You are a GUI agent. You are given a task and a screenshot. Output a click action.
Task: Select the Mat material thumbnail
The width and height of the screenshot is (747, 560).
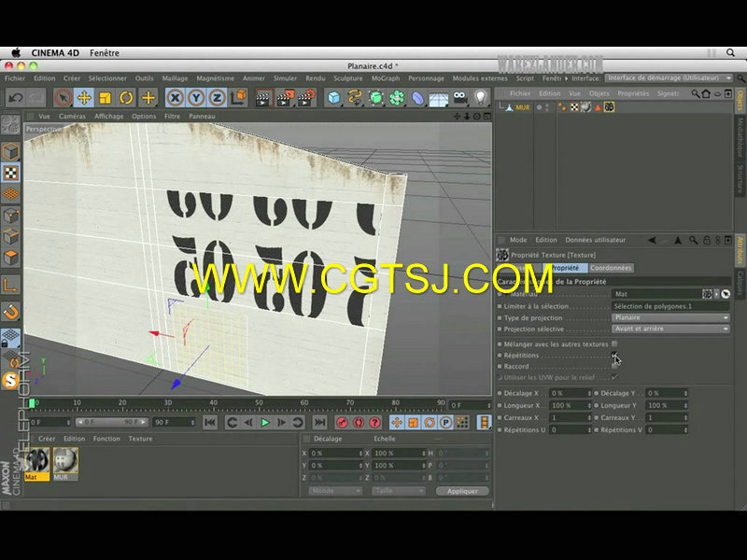point(36,464)
